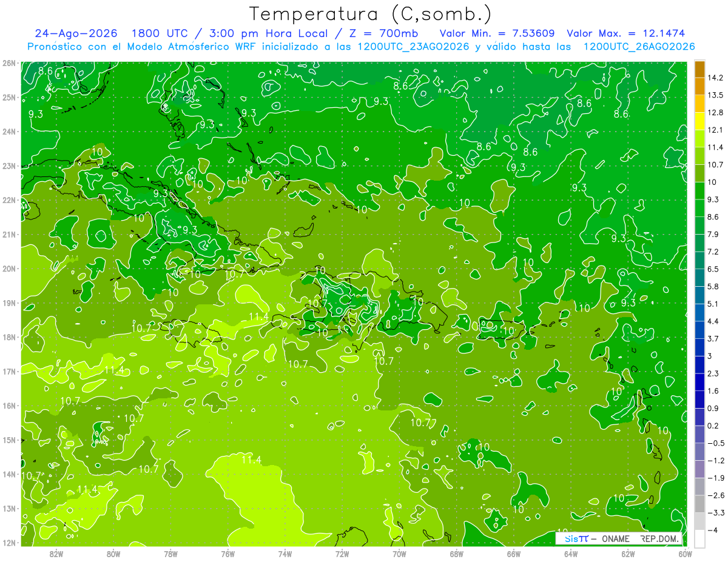This screenshot has height=562, width=728.
Task: Pick the orange swatch between 13.5 and 14.2
Action: coord(699,86)
